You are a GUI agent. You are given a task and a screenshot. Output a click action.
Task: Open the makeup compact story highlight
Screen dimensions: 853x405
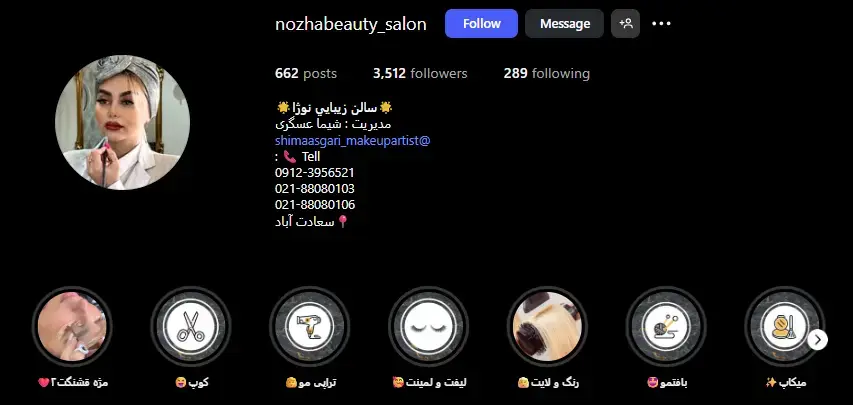click(784, 327)
